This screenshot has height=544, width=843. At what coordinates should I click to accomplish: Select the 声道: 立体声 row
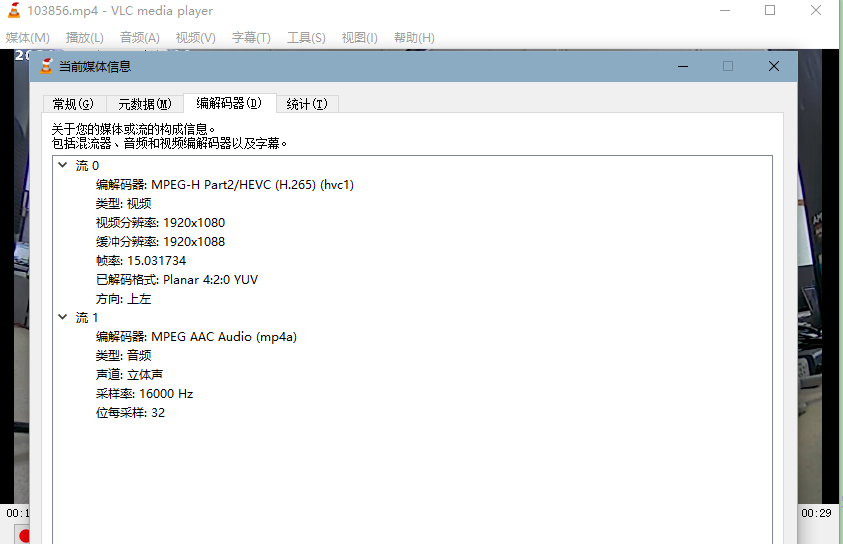[130, 375]
